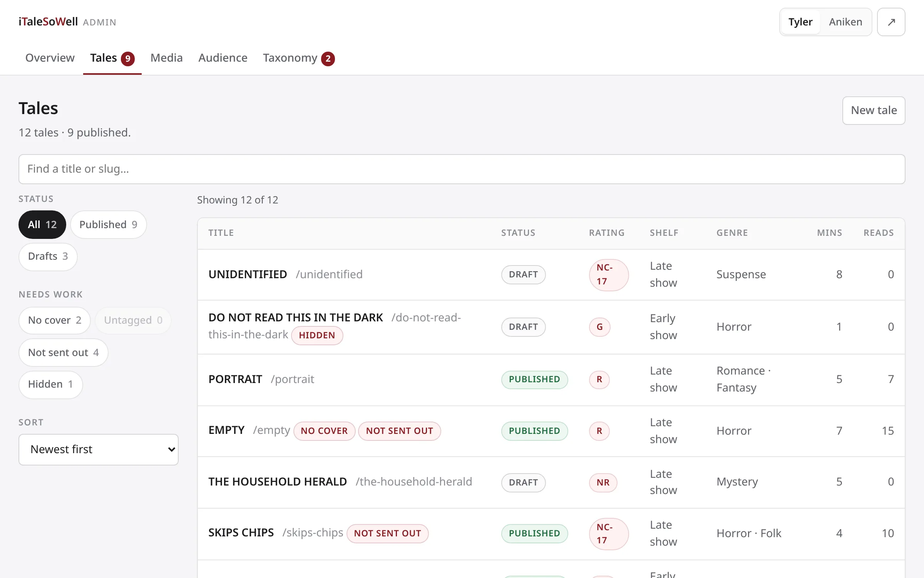
Task: Focus the title or slug search field
Action: tap(462, 169)
